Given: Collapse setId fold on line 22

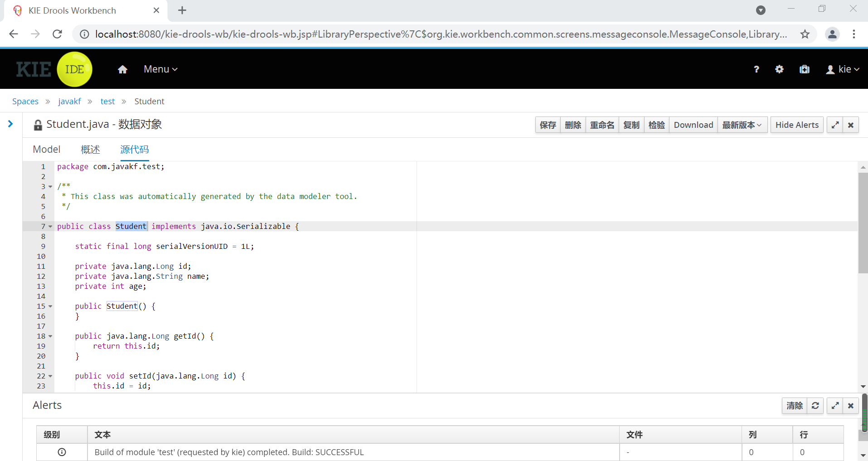Looking at the screenshot, I should (x=50, y=376).
